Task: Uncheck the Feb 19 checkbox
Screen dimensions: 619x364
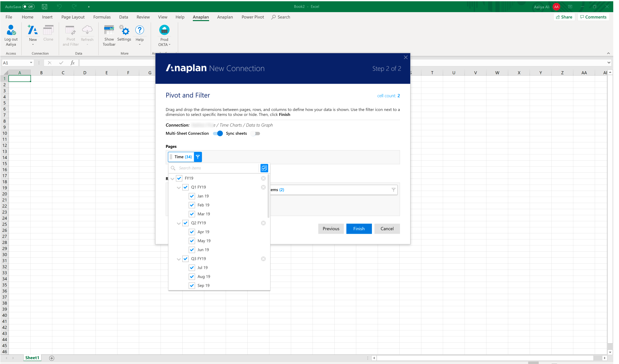Action: [192, 205]
